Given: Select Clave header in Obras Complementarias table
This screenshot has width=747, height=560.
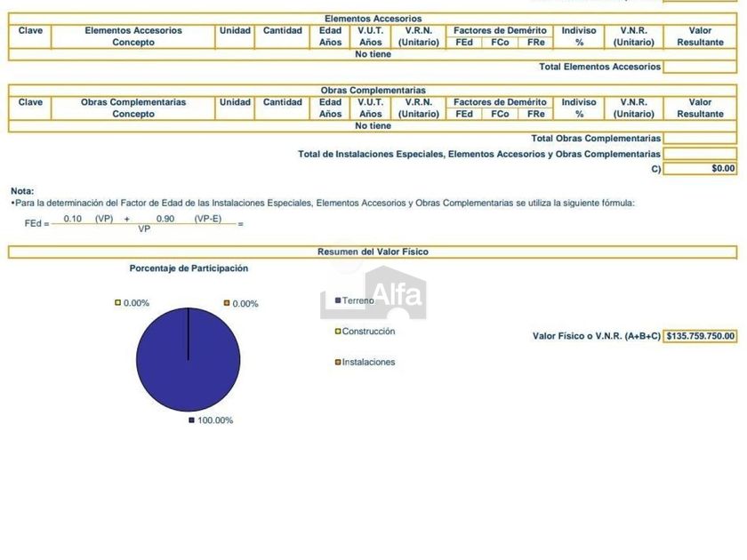Looking at the screenshot, I should (30, 102).
